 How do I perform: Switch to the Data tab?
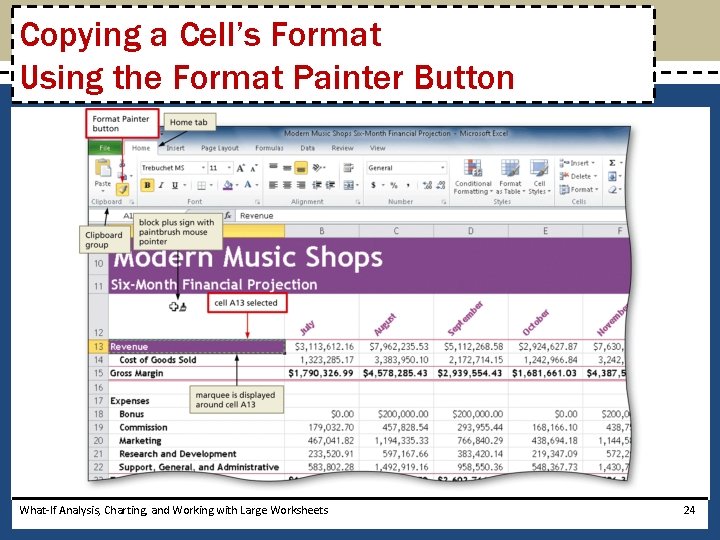pos(308,148)
